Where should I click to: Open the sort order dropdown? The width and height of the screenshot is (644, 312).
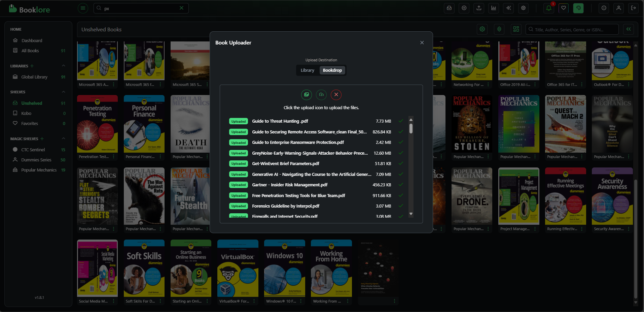click(x=499, y=29)
